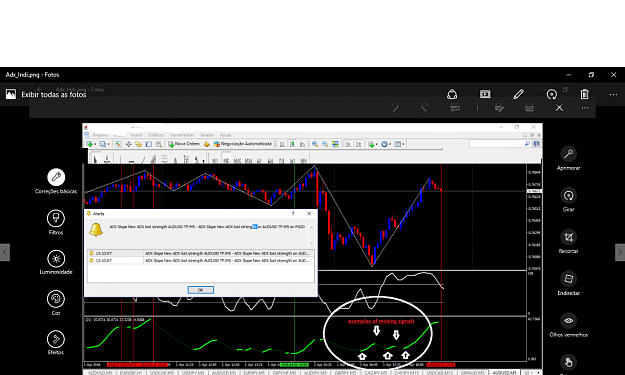Open the Inserir menu in MetaTrader
Image resolution: width=625 pixels, height=375 pixels.
point(136,135)
